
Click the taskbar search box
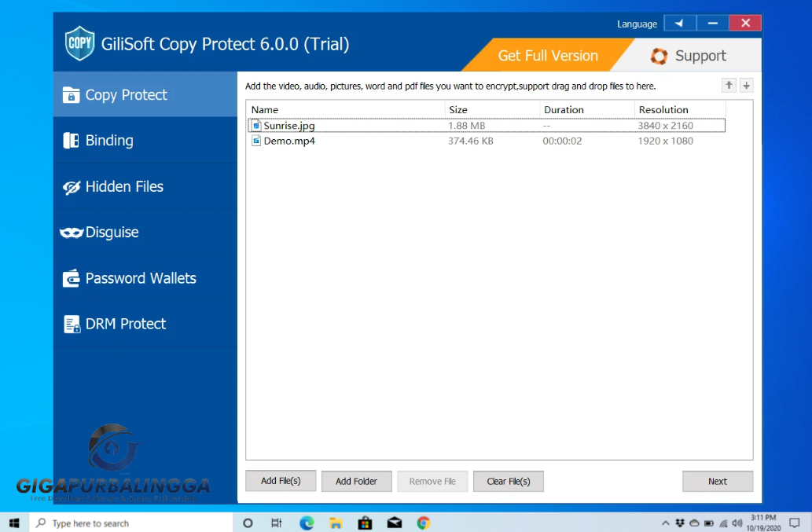click(131, 523)
